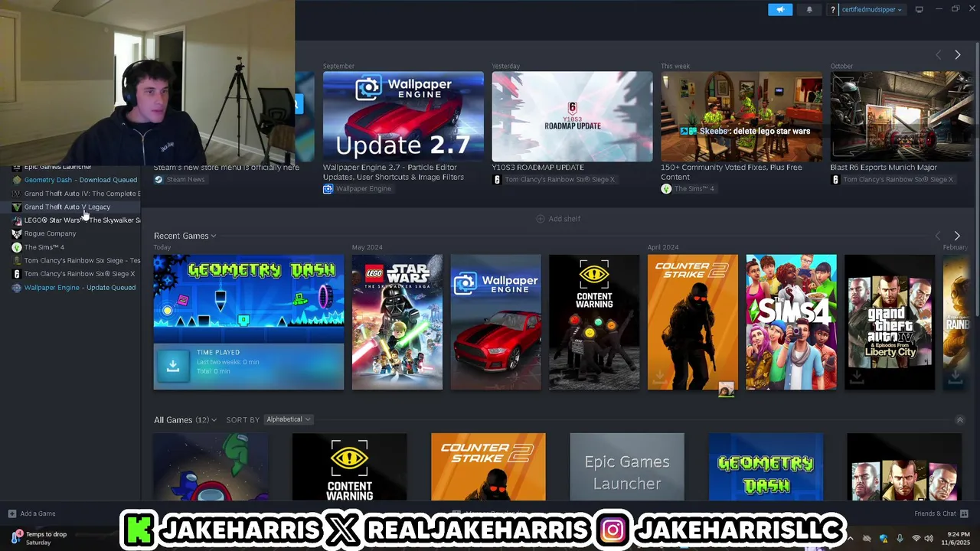The width and height of the screenshot is (980, 551).
Task: Open LEGO Star Wars cover in Recent Games
Action: coord(397,322)
